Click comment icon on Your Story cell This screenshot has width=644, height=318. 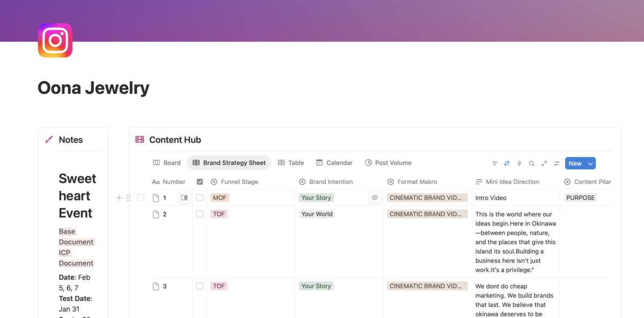pyautogui.click(x=375, y=198)
